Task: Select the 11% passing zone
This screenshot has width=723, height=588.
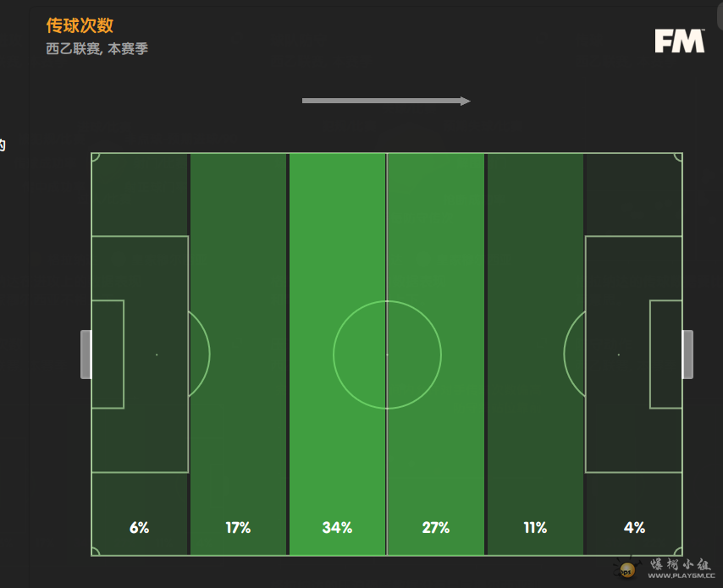Action: coord(535,354)
